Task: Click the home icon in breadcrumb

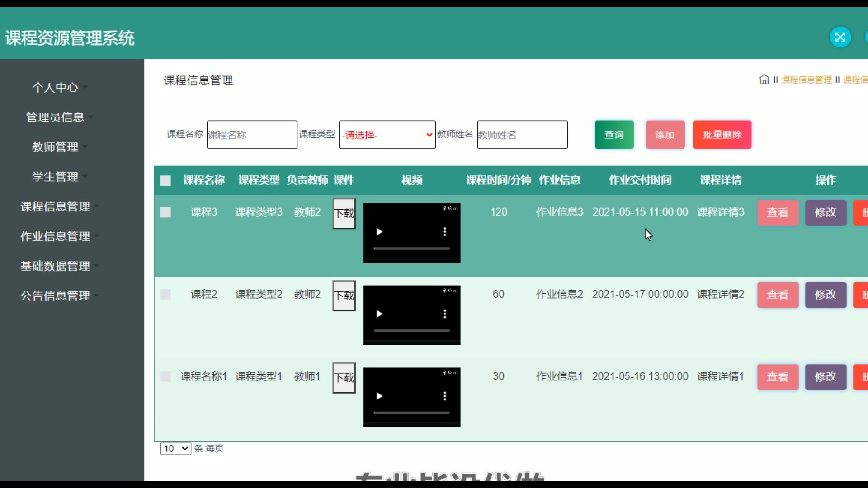Action: (x=764, y=80)
